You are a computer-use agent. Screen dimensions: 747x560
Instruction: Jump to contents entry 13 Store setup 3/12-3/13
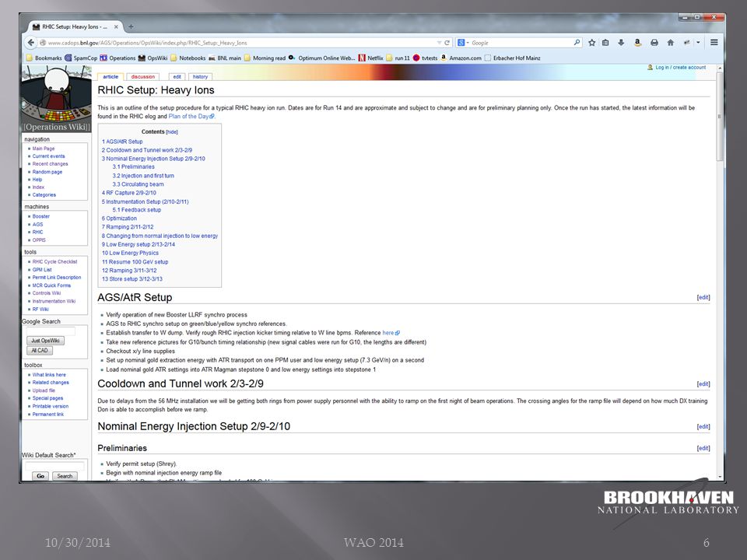click(132, 279)
